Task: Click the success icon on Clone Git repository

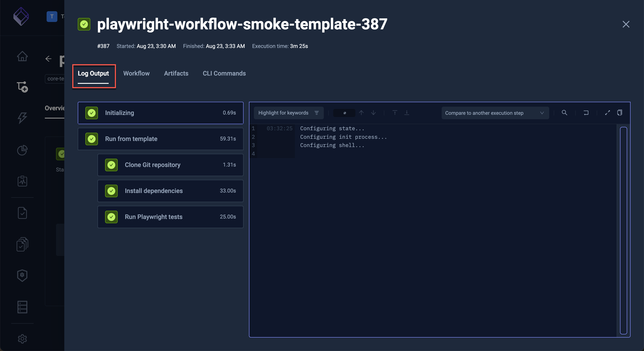Action: tap(111, 165)
